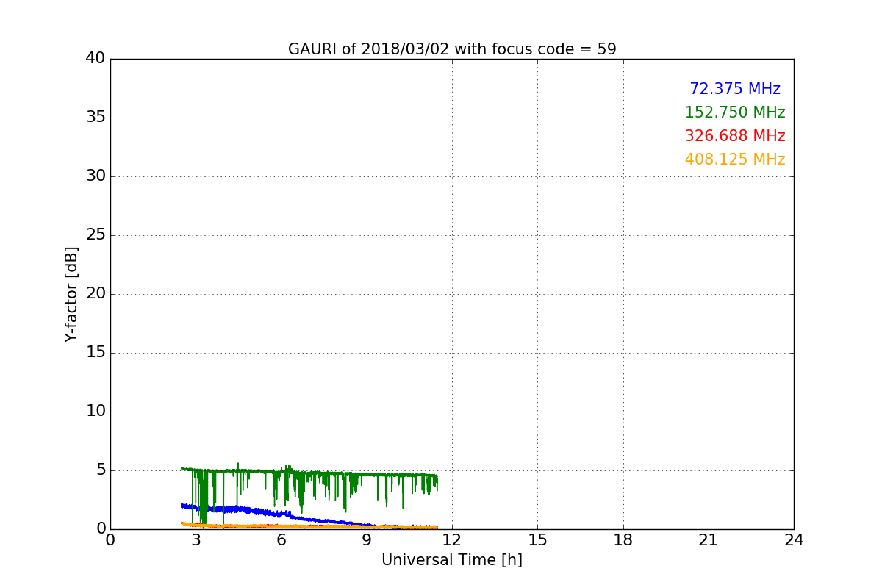Click the x-axis tick label 9
This screenshot has width=882, height=588.
point(367,540)
